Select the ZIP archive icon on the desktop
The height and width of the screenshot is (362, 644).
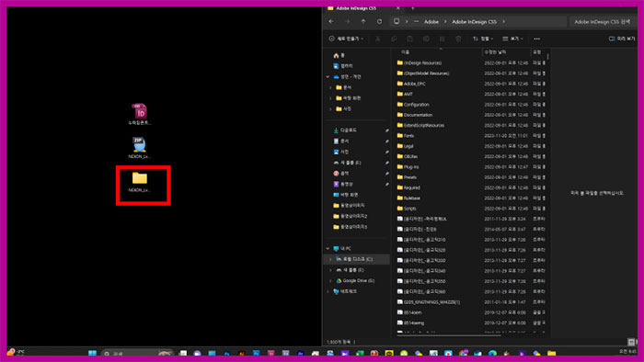click(x=140, y=148)
